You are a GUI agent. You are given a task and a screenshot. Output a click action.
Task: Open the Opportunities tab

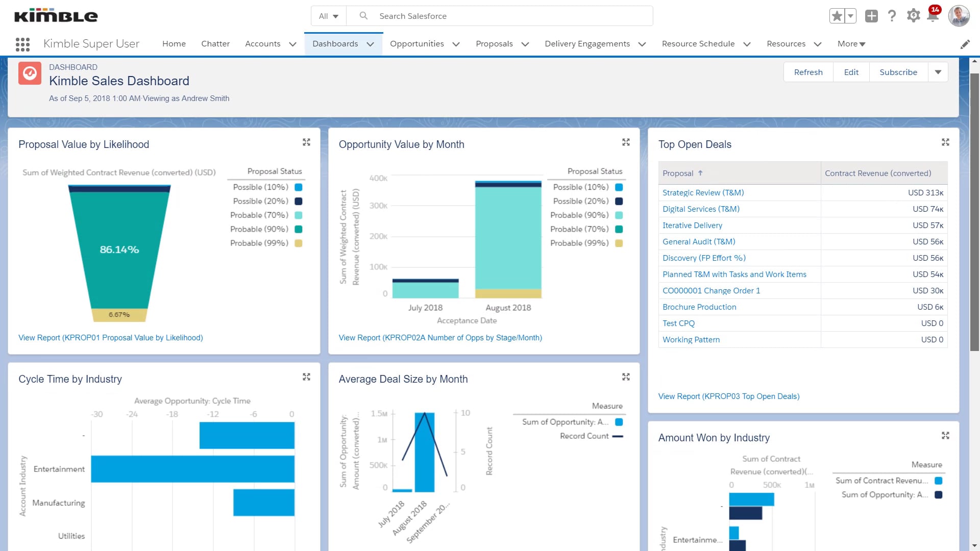coord(417,44)
